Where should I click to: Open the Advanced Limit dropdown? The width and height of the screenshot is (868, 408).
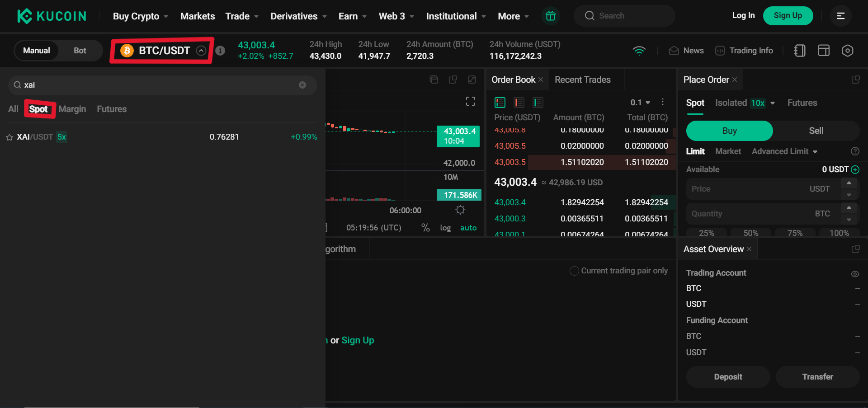tap(784, 151)
